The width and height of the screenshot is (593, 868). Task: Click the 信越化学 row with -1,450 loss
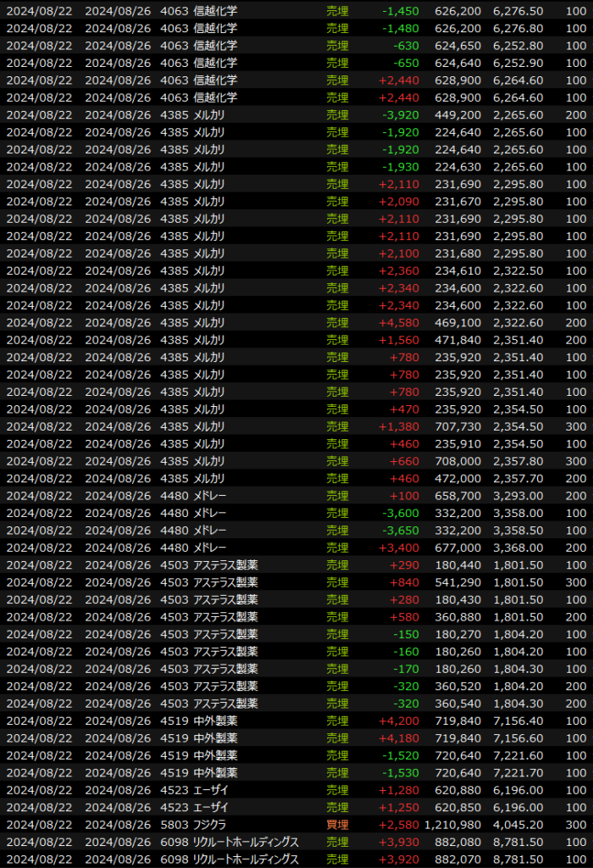[x=296, y=11]
